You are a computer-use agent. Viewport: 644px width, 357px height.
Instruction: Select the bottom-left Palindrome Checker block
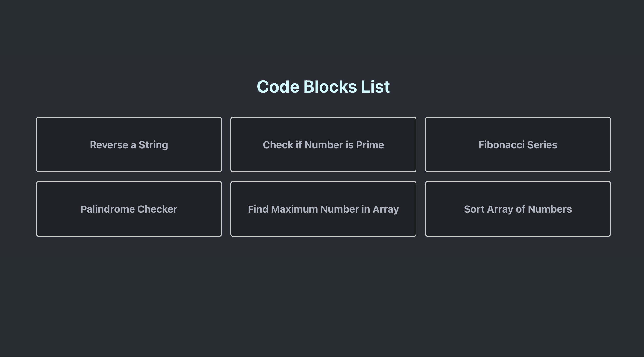point(129,209)
